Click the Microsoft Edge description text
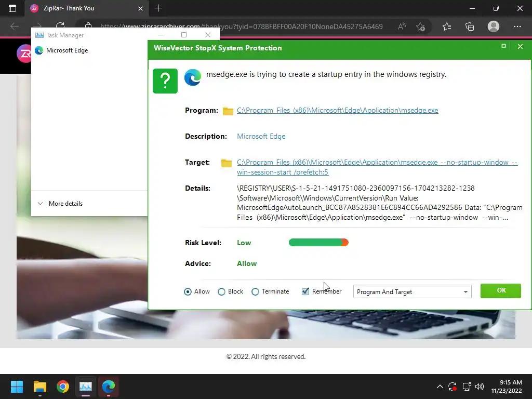 pos(261,137)
